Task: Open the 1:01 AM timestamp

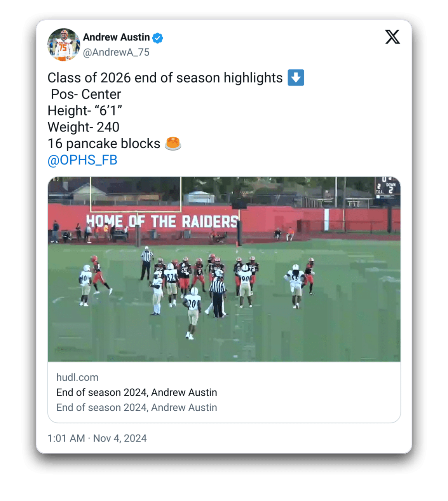Action: [66, 438]
